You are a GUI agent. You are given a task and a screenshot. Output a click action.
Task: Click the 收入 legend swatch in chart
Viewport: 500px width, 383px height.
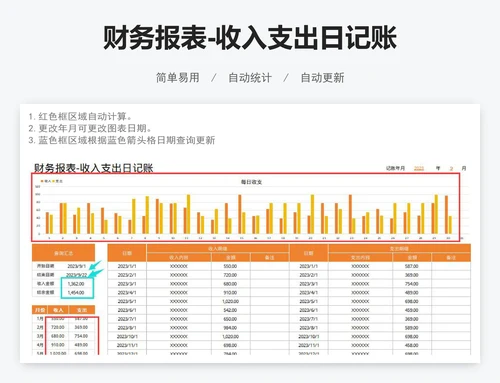(x=42, y=181)
